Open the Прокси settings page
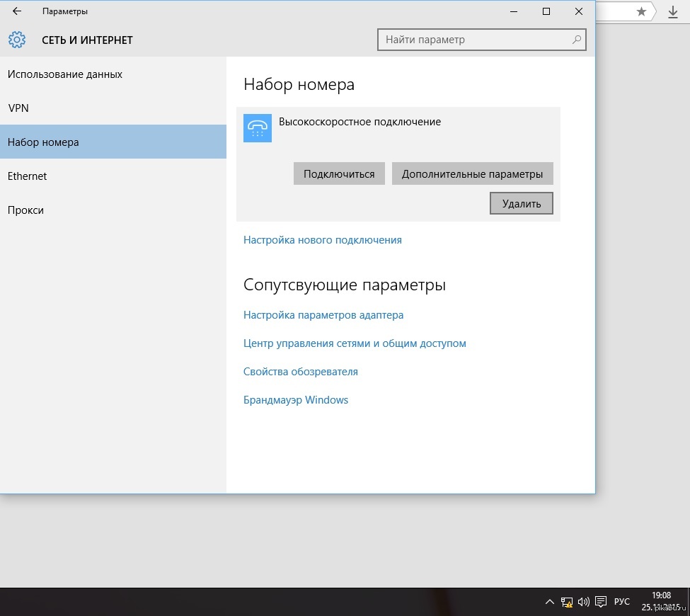 tap(25, 210)
